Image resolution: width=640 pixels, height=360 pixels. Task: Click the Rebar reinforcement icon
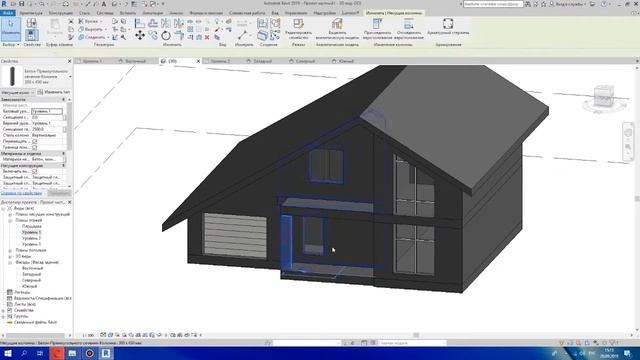click(x=448, y=24)
